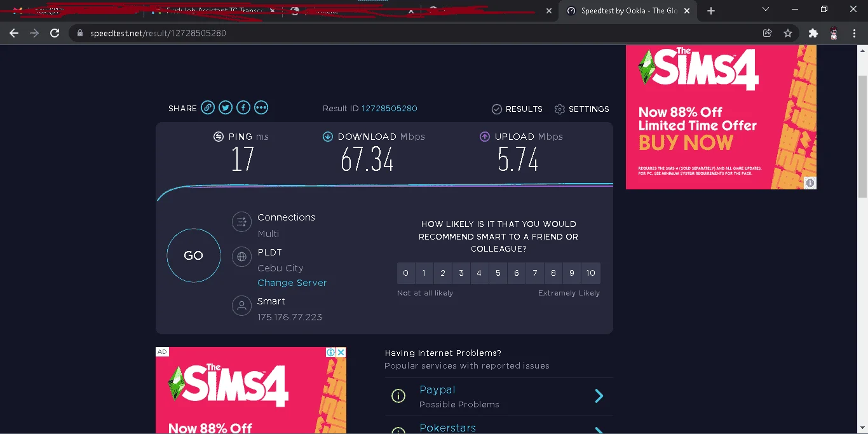This screenshot has width=868, height=434.
Task: Close the bottom-left Sims ad
Action: coord(341,352)
